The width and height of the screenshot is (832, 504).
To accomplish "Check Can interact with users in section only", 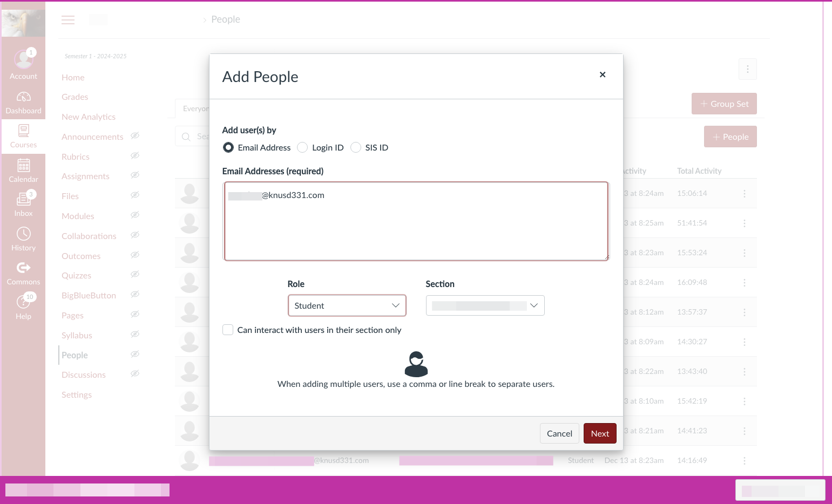I will click(228, 330).
